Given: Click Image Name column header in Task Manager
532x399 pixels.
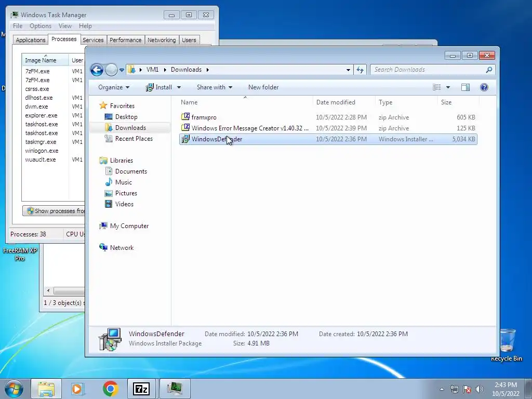Looking at the screenshot, I should [x=45, y=60].
